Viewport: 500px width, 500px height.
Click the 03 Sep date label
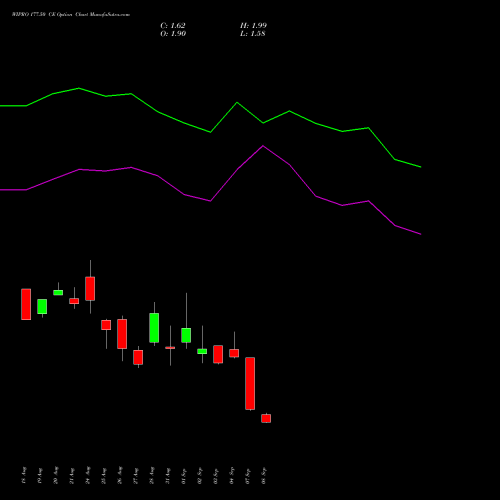tap(216, 476)
